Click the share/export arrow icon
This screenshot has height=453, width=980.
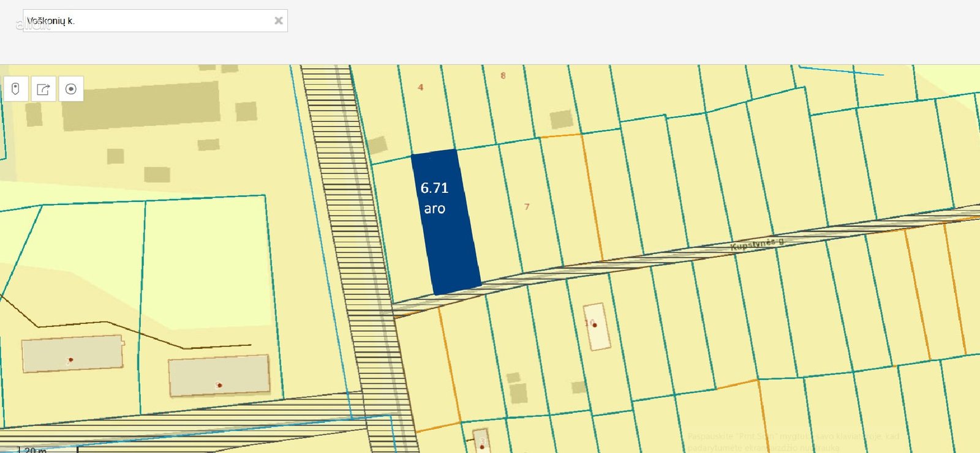tap(43, 89)
